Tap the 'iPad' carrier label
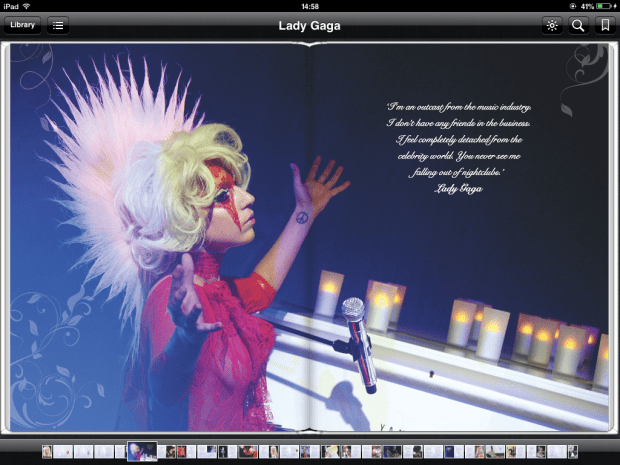Viewport: 620px width, 465px height. point(11,6)
